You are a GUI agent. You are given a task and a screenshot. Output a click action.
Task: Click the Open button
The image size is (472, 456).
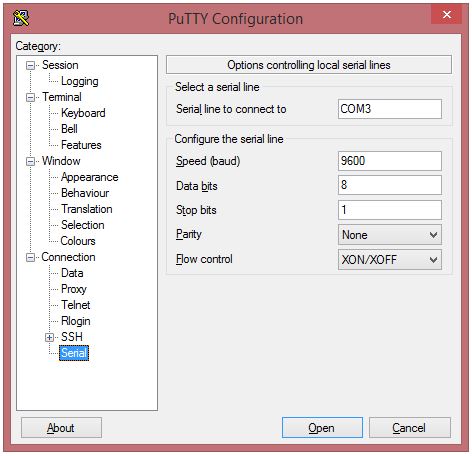pos(322,428)
